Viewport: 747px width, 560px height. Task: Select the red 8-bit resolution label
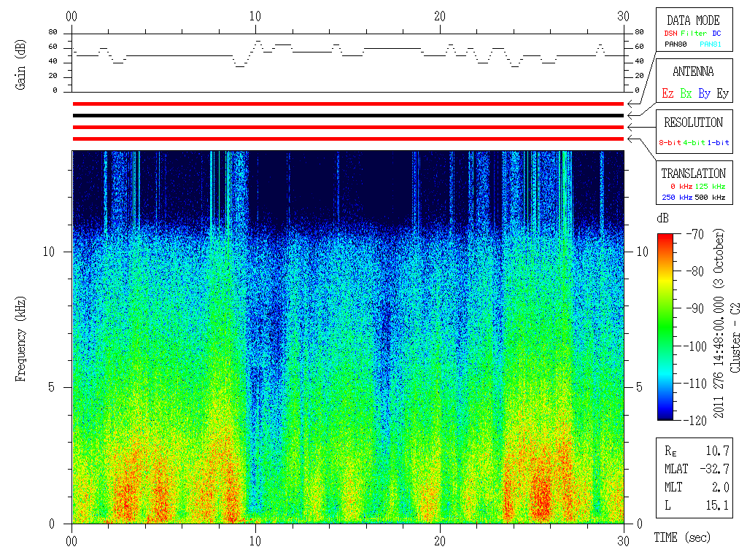click(670, 142)
